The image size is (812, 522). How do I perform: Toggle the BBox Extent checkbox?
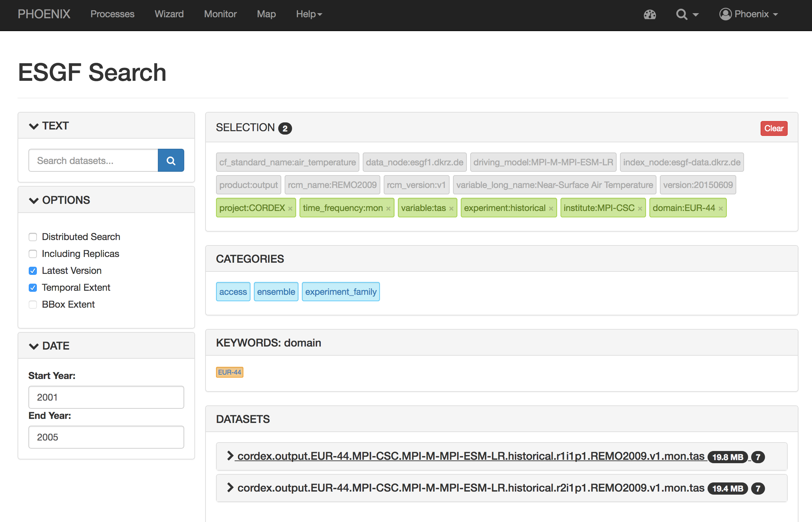tap(33, 305)
